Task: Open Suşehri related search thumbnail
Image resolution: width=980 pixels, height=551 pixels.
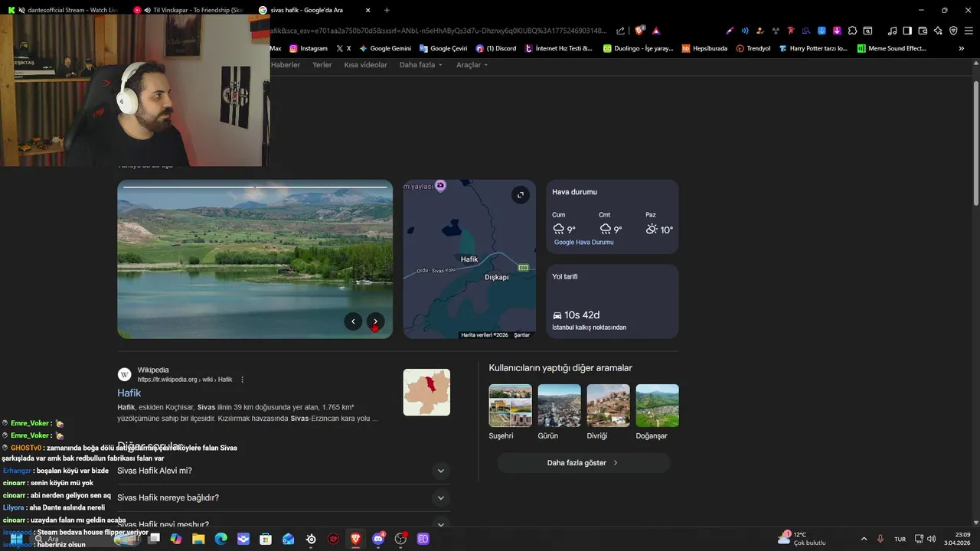Action: [511, 406]
